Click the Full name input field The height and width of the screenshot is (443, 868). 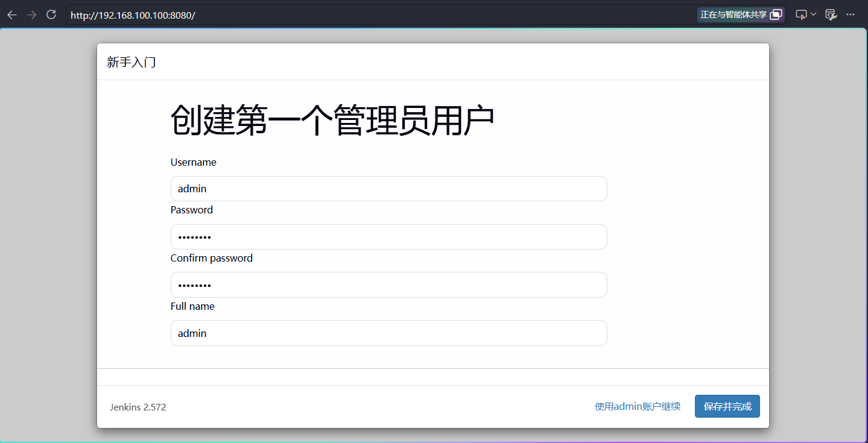click(x=388, y=333)
